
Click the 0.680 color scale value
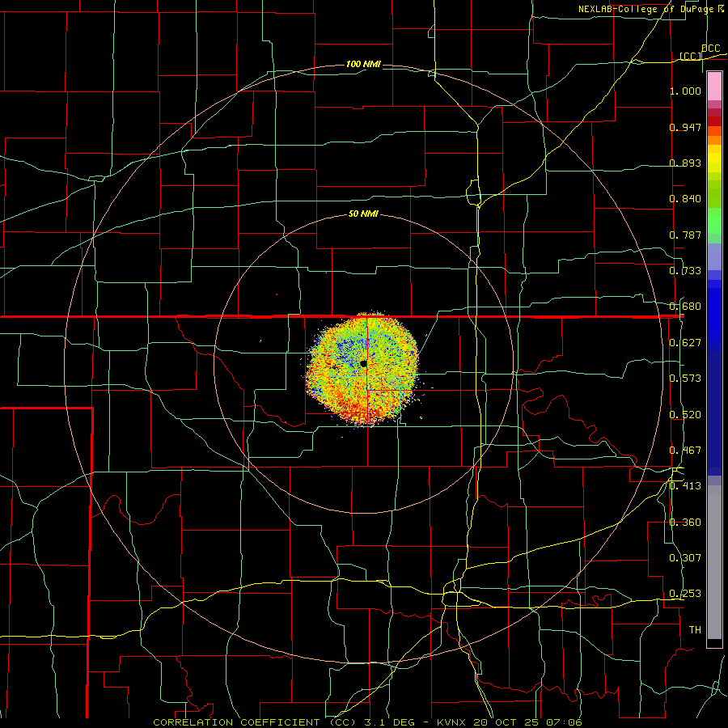pyautogui.click(x=685, y=307)
